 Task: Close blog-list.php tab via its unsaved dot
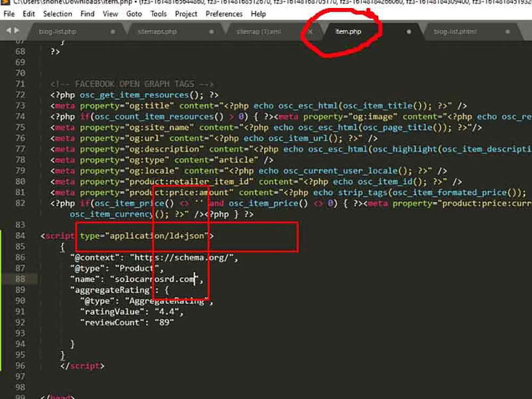tap(113, 32)
